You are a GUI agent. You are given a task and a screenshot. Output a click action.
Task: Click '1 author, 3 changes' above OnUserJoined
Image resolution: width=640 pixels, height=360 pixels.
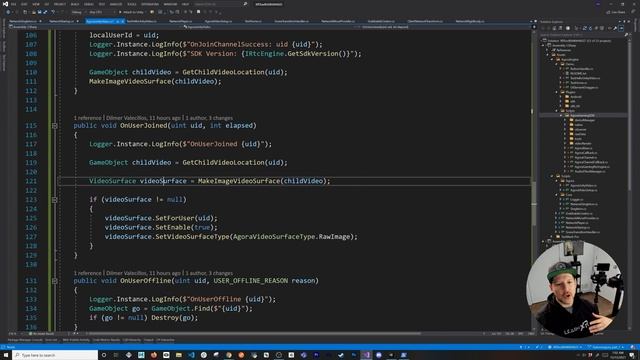click(x=209, y=118)
